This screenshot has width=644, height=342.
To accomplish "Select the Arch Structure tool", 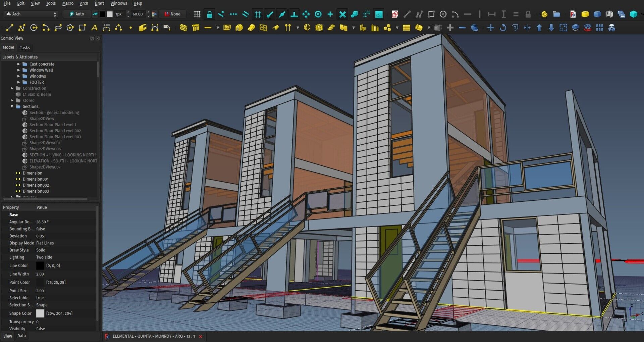I will (196, 28).
